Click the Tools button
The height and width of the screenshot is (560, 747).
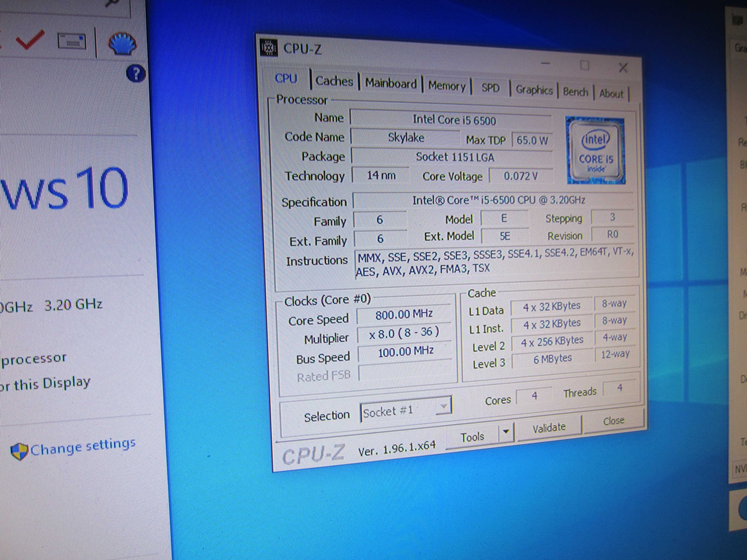[x=472, y=437]
